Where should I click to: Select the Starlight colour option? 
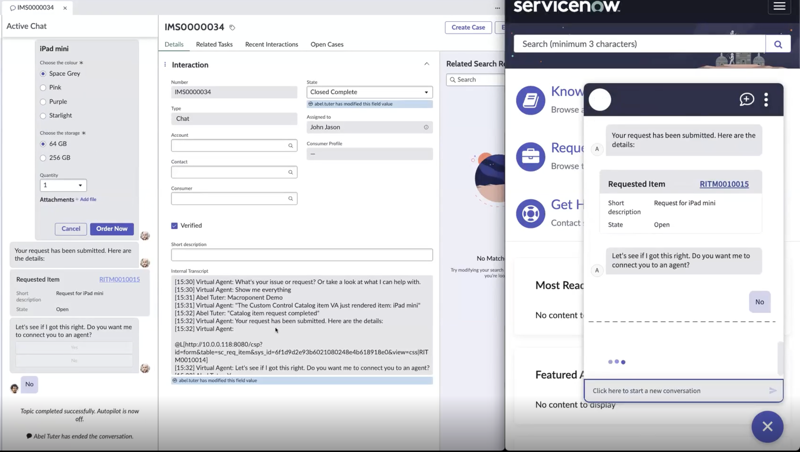(43, 115)
